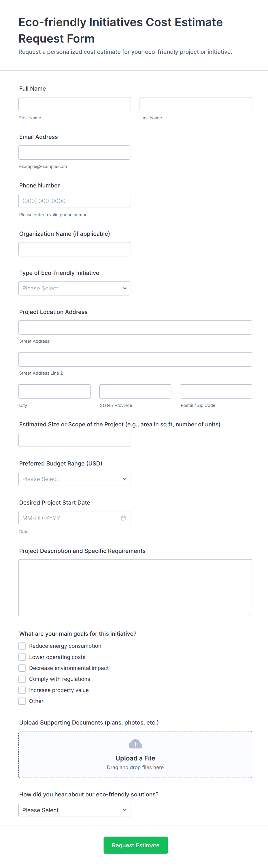Focus the Organization Name input
This screenshot has width=268, height=868.
pyautogui.click(x=74, y=249)
